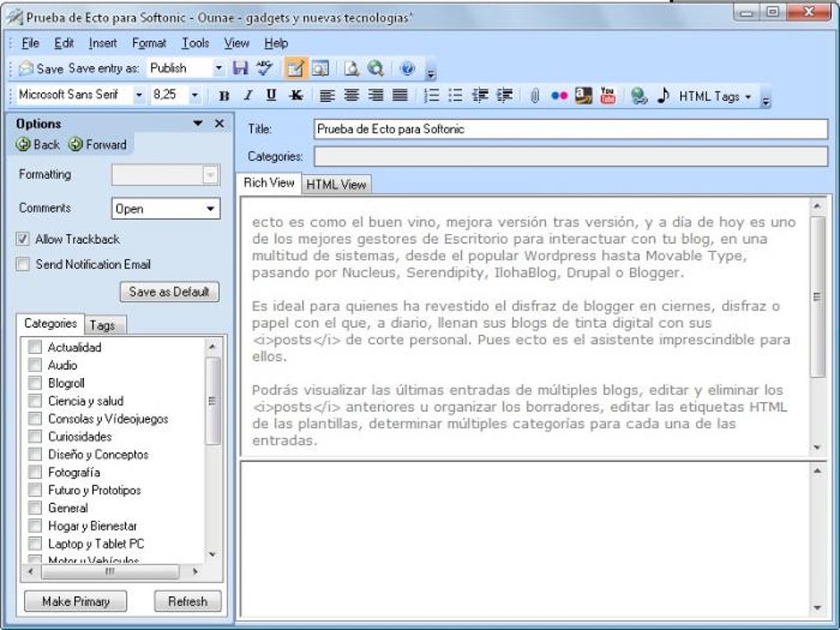Open the Format menu
Screen dimensions: 840x630
coord(149,43)
